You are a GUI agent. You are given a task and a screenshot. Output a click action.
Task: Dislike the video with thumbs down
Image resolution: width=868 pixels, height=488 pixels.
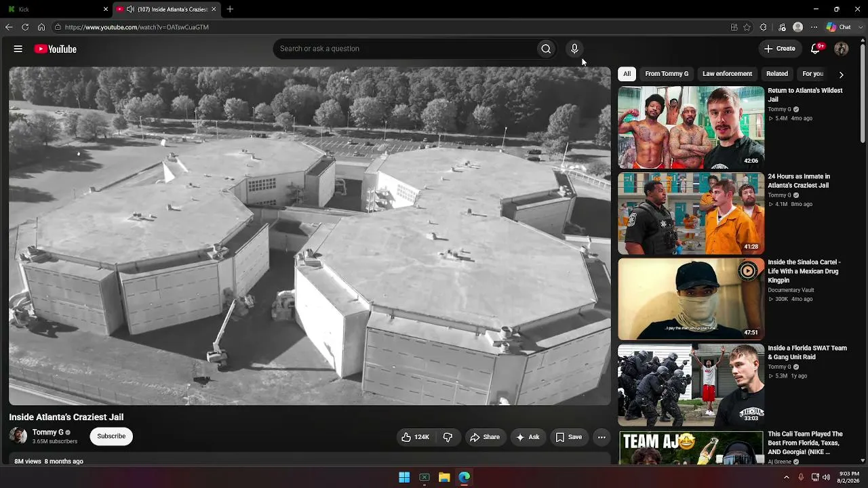448,437
